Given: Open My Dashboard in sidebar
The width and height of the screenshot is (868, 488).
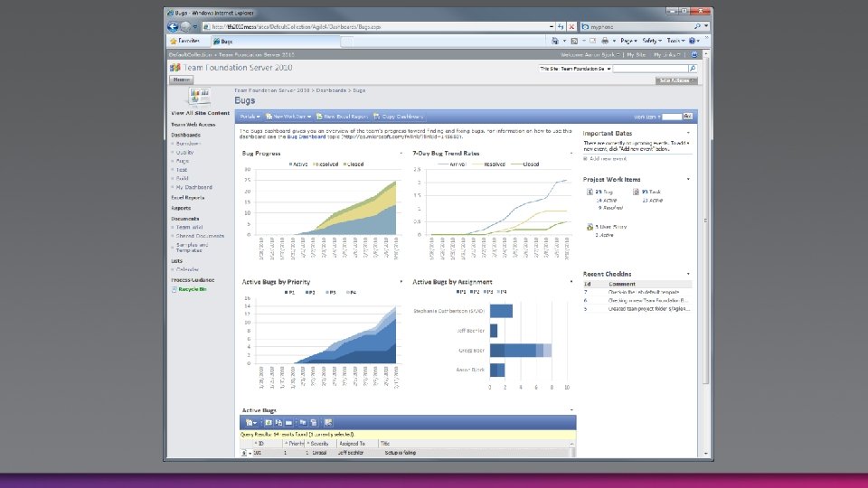Looking at the screenshot, I should click(193, 188).
